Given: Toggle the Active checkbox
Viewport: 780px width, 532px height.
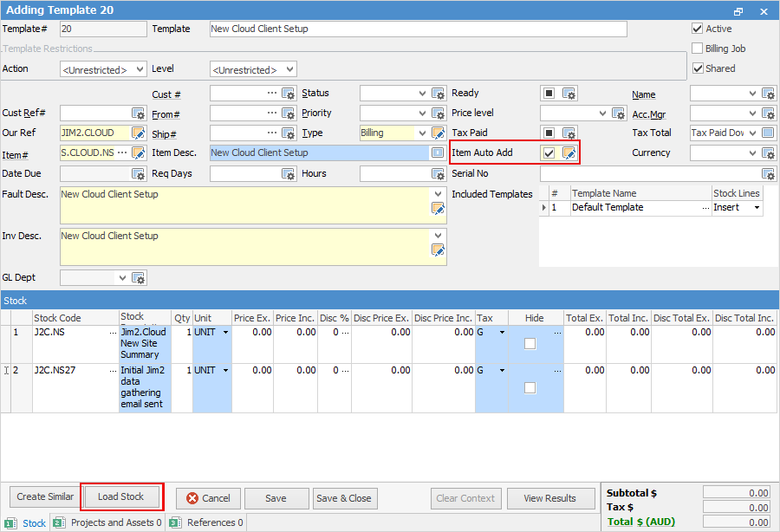Looking at the screenshot, I should pyautogui.click(x=698, y=29).
